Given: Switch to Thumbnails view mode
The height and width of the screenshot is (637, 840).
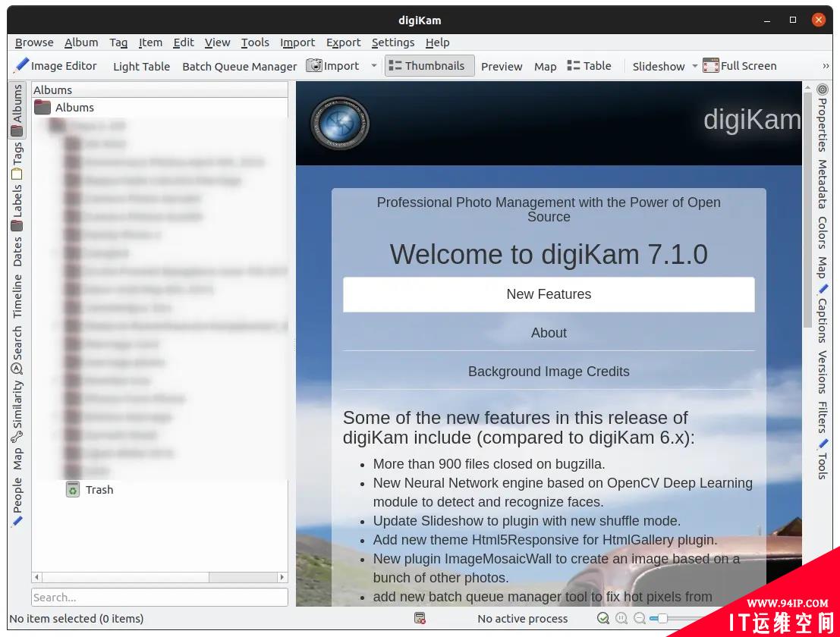Looking at the screenshot, I should click(429, 66).
